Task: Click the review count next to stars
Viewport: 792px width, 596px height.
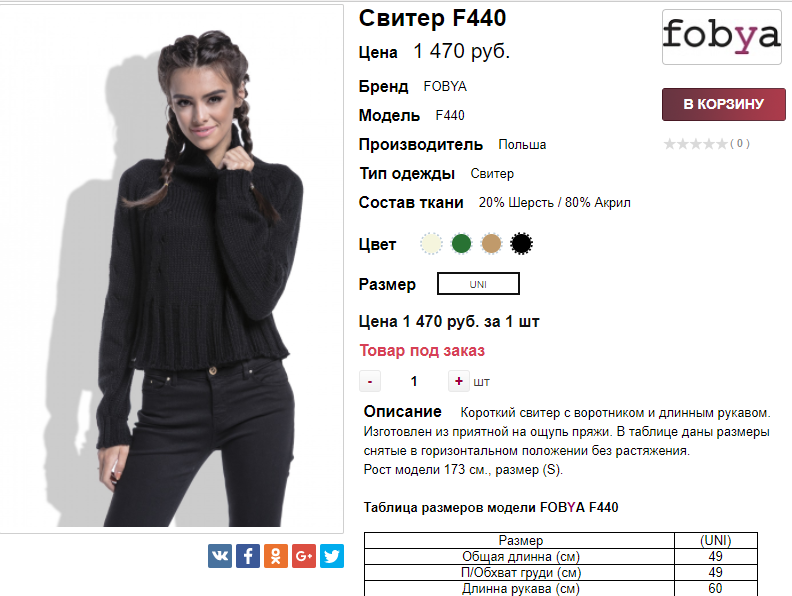Action: coord(740,144)
